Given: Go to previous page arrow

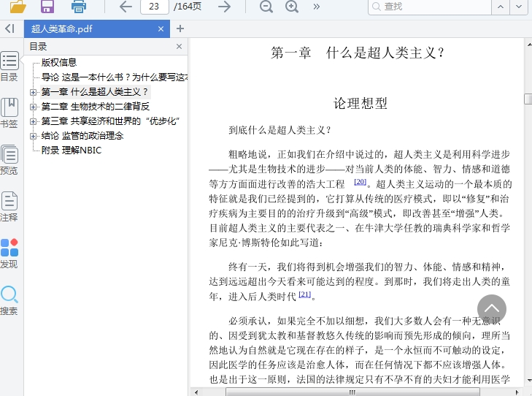Looking at the screenshot, I should pyautogui.click(x=126, y=7).
